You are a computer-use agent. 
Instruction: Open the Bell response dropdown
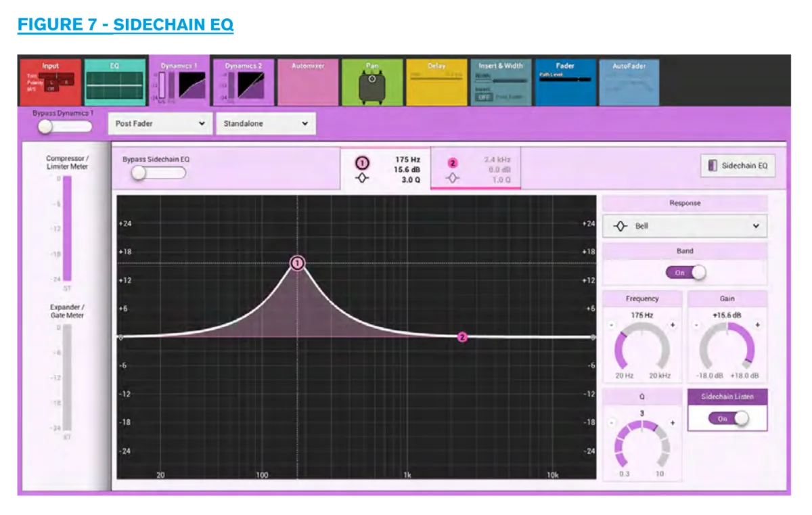(x=685, y=226)
